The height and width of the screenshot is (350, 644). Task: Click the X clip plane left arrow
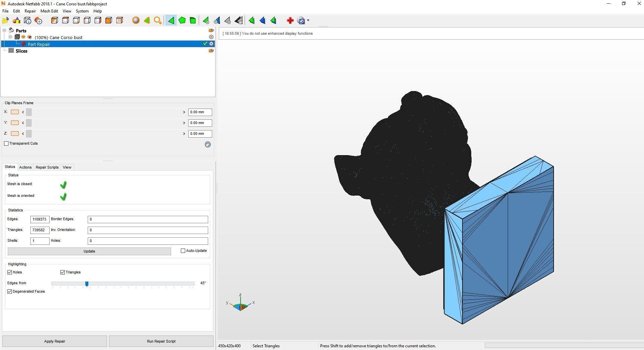pyautogui.click(x=23, y=112)
